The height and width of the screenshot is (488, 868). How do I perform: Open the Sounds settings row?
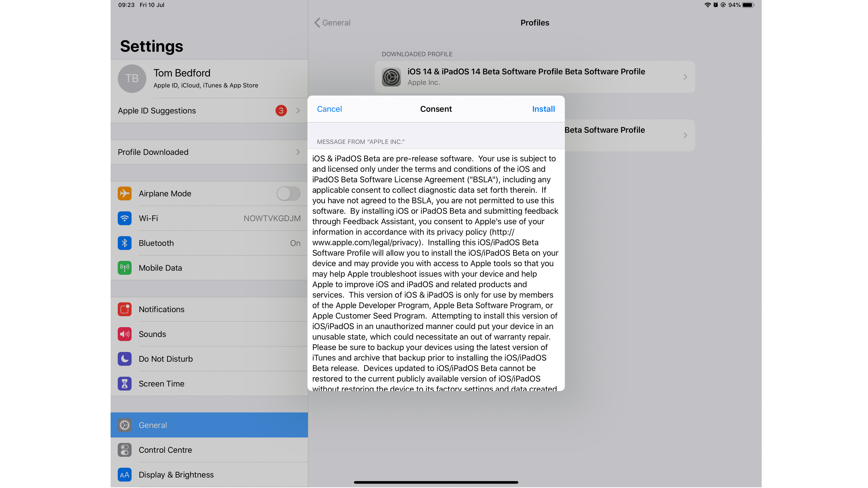[209, 334]
